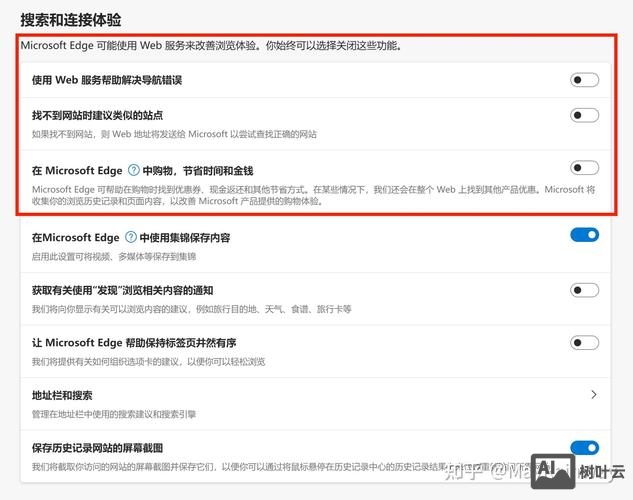
Task: Click help icon beside '中购物，节省时间和金钱'
Action: click(134, 170)
